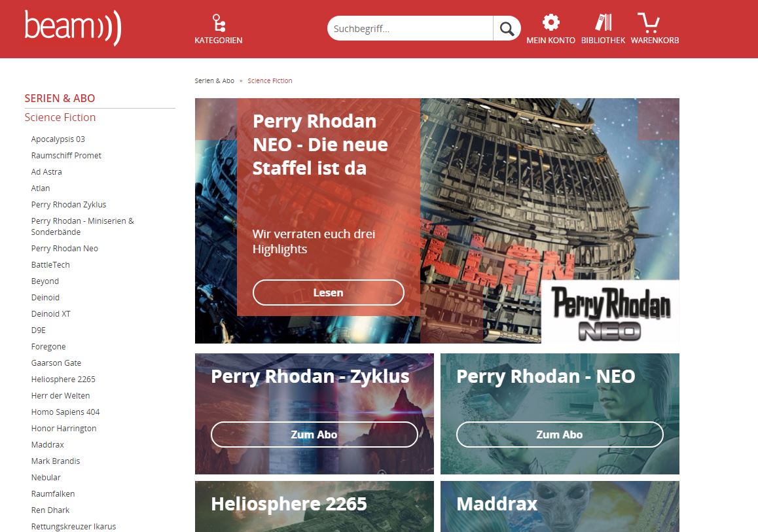Open Heliosphere 2265 sidebar link

(x=63, y=380)
